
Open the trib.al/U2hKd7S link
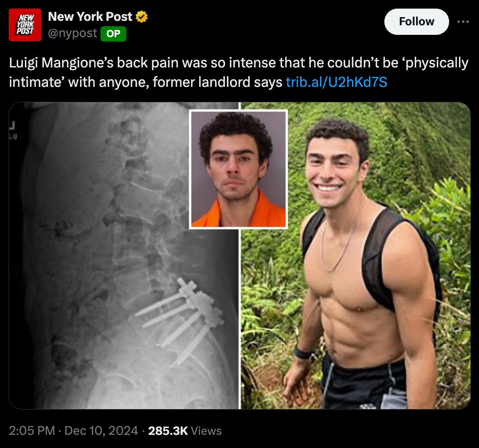(x=336, y=82)
